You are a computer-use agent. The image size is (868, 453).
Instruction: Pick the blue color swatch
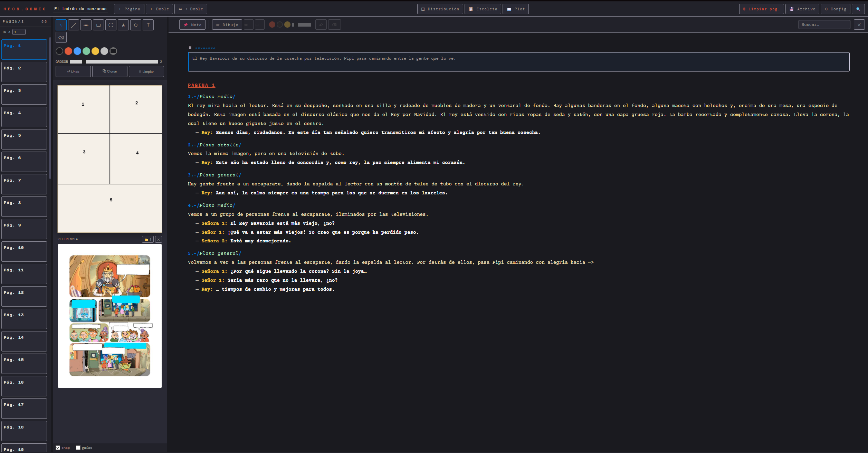77,51
